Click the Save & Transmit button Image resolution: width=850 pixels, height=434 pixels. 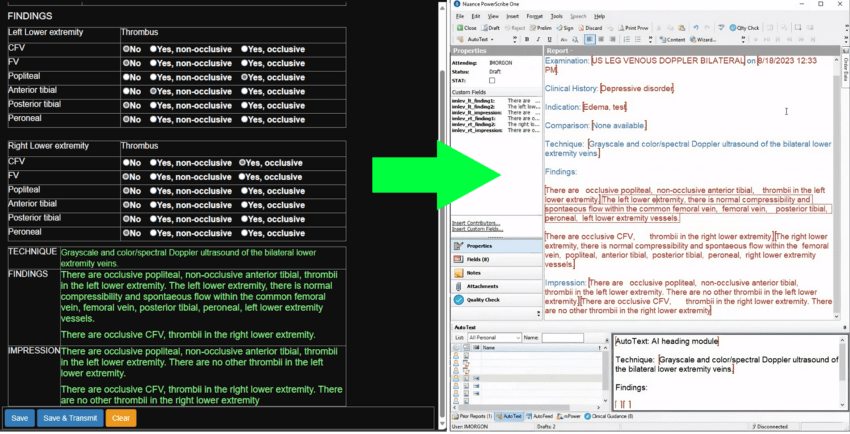click(x=70, y=418)
